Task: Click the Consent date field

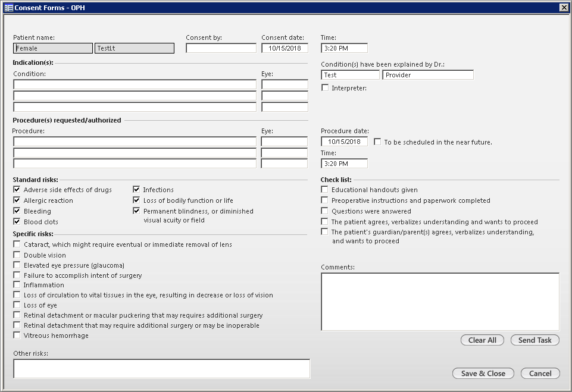Action: tap(285, 48)
